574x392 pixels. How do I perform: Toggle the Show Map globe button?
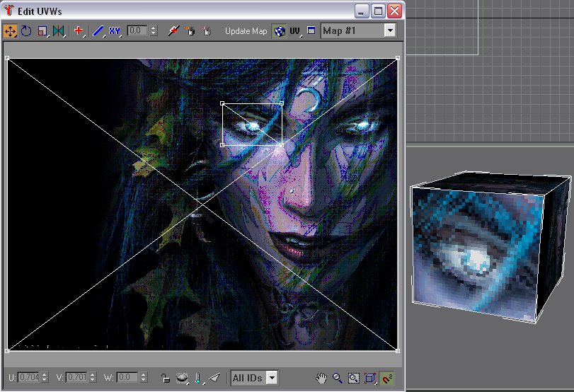tap(279, 31)
